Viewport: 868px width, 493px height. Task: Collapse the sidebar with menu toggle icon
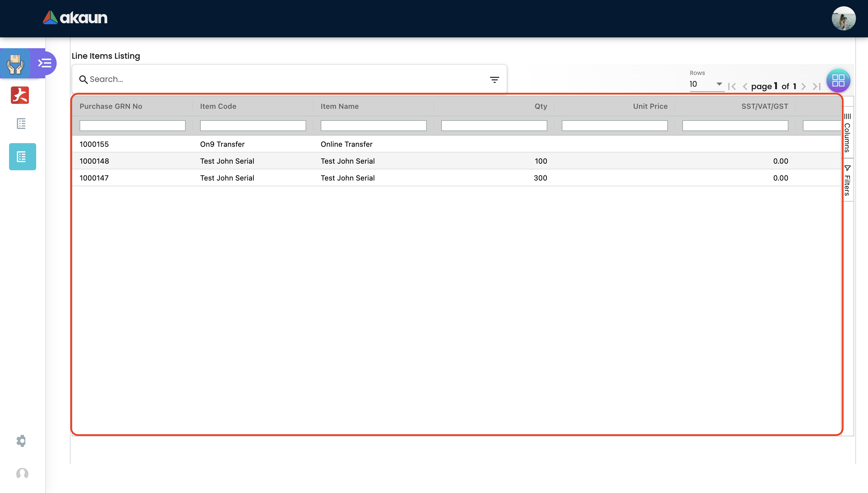44,63
